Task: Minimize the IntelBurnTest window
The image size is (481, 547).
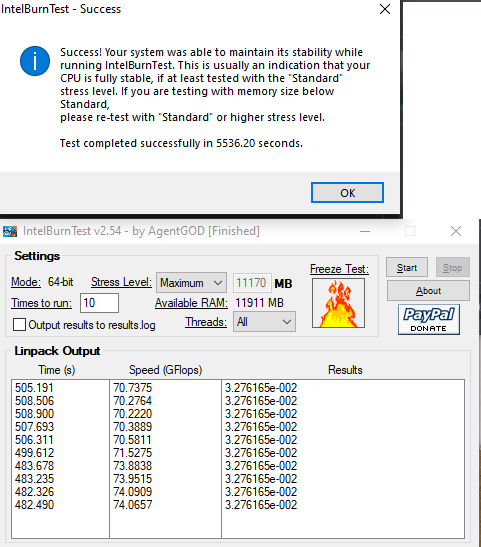Action: [x=365, y=231]
